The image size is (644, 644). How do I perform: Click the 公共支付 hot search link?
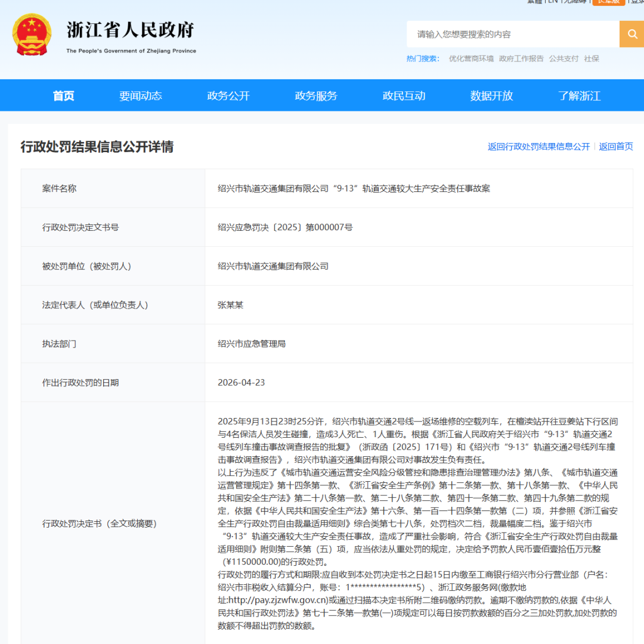[x=563, y=58]
